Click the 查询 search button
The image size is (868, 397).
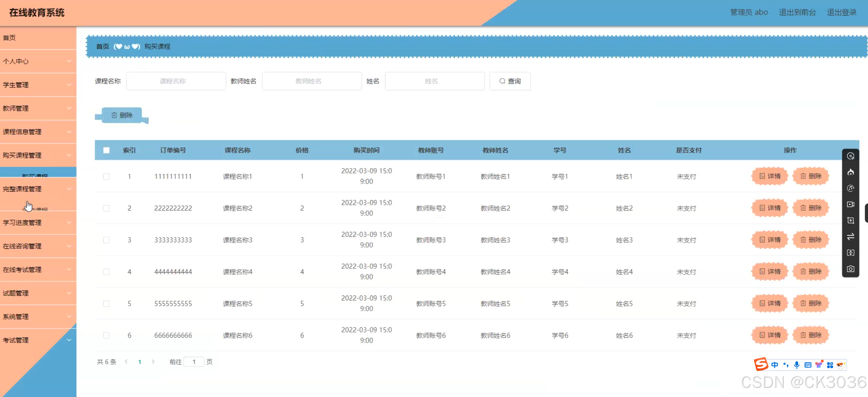[x=510, y=81]
